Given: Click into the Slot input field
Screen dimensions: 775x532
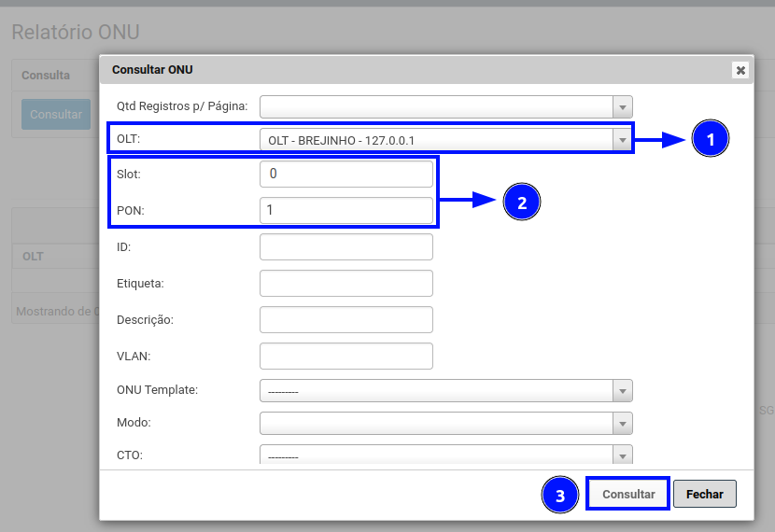Looking at the screenshot, I should (346, 174).
